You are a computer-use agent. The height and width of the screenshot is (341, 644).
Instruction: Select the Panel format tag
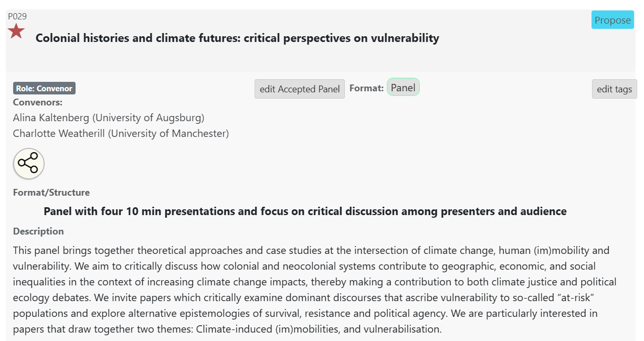click(403, 88)
